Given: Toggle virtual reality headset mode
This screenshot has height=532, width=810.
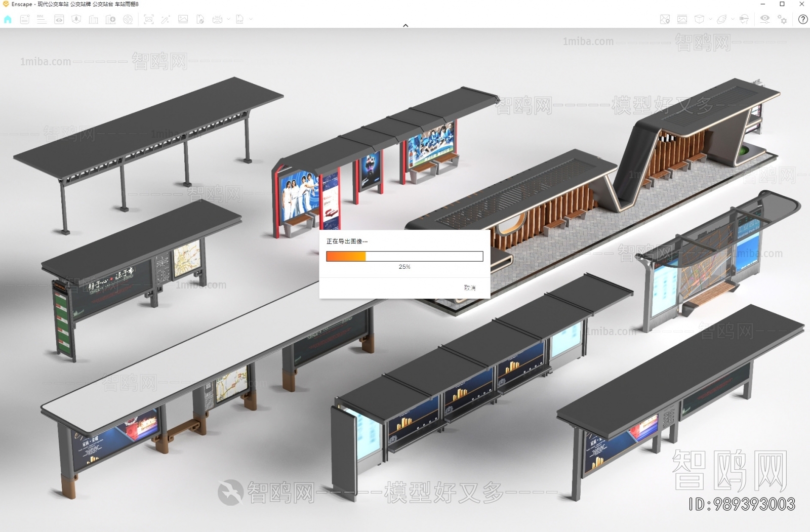Looking at the screenshot, I should pos(744,19).
